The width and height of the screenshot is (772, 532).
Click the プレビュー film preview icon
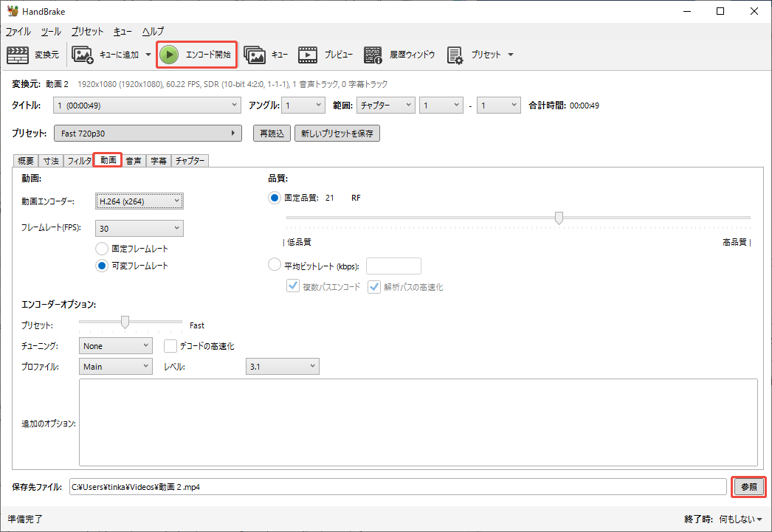[x=308, y=55]
